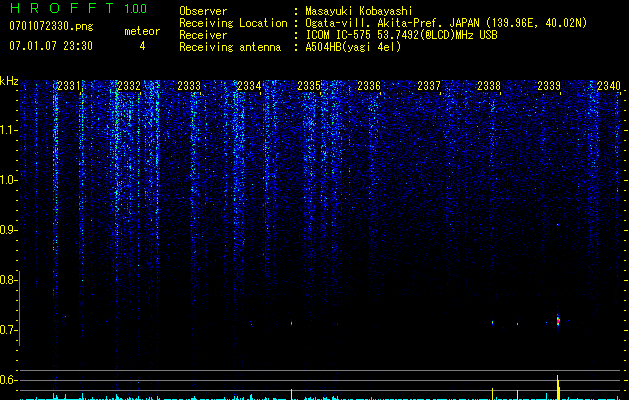
Task: Click the 2338 time marker
Action: 489,85
